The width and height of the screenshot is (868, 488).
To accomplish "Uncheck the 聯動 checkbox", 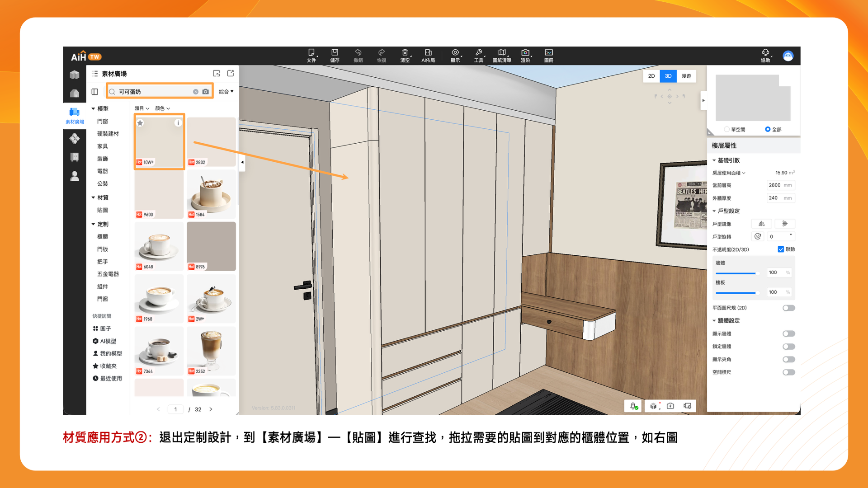I will coord(781,249).
